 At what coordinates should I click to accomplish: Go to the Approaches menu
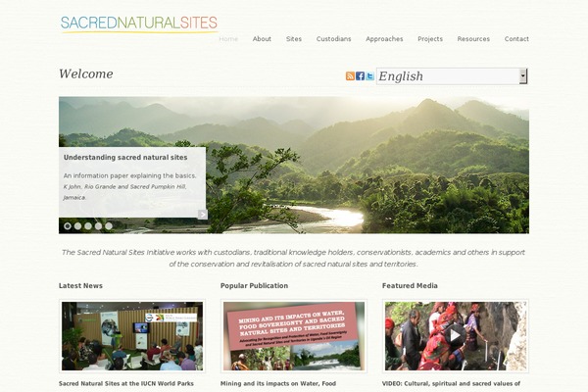[384, 38]
